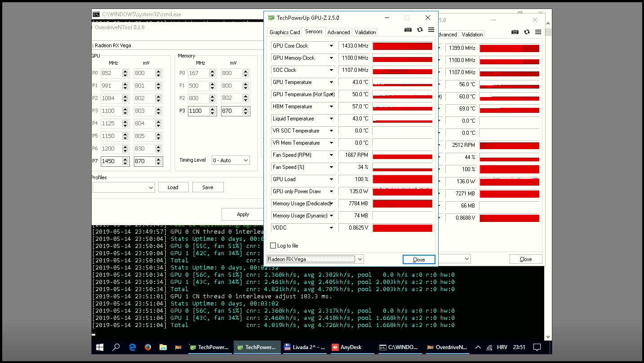
Task: Show hidden tray icons chevron
Action: (x=478, y=347)
